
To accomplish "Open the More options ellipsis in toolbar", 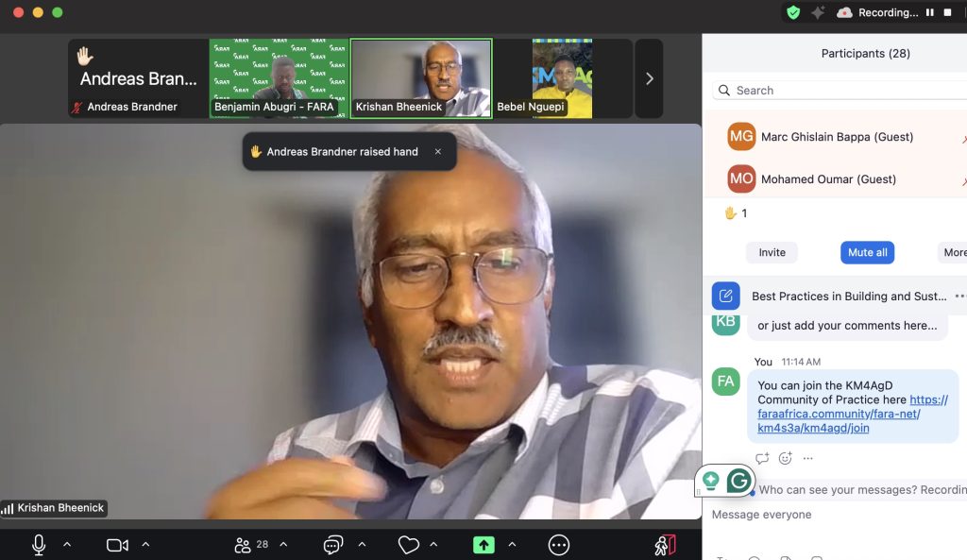I will [559, 545].
